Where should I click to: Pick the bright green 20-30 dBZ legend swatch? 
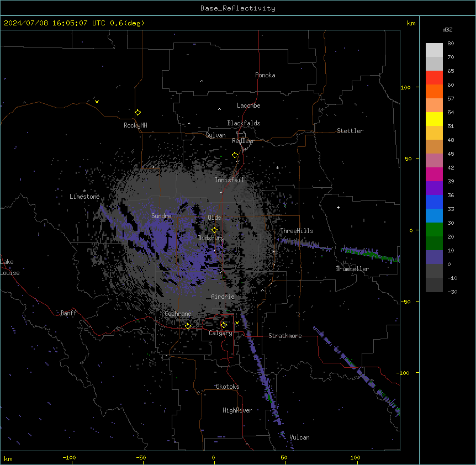(434, 230)
